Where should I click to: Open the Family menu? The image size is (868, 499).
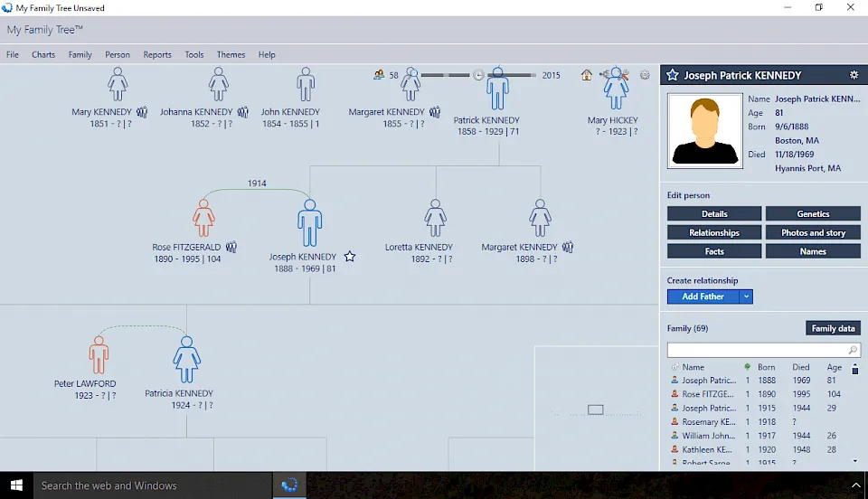pos(80,55)
